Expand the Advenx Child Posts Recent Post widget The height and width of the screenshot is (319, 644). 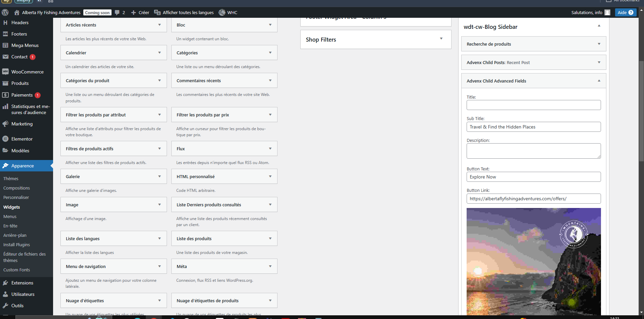[599, 62]
